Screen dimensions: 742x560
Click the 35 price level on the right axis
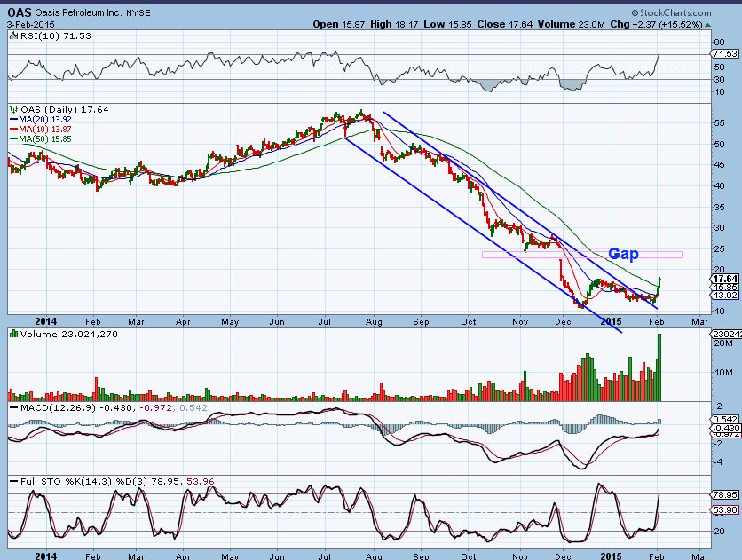pyautogui.click(x=719, y=207)
